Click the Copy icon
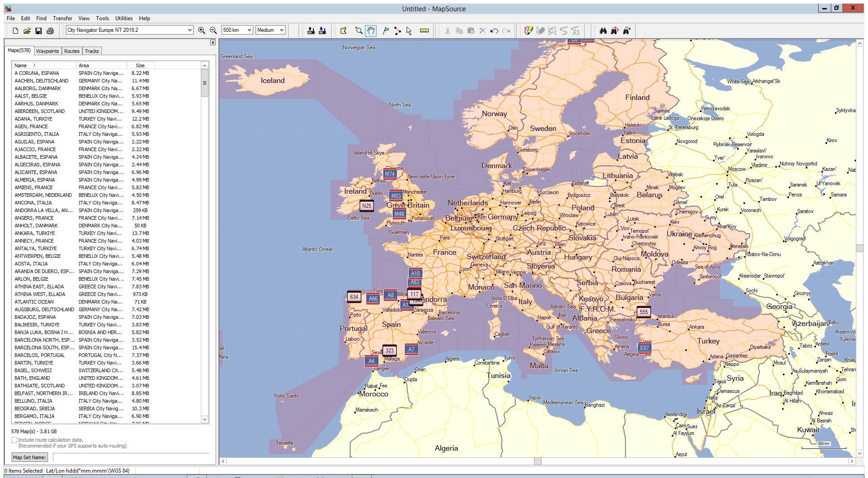The width and height of the screenshot is (868, 478). tap(459, 30)
